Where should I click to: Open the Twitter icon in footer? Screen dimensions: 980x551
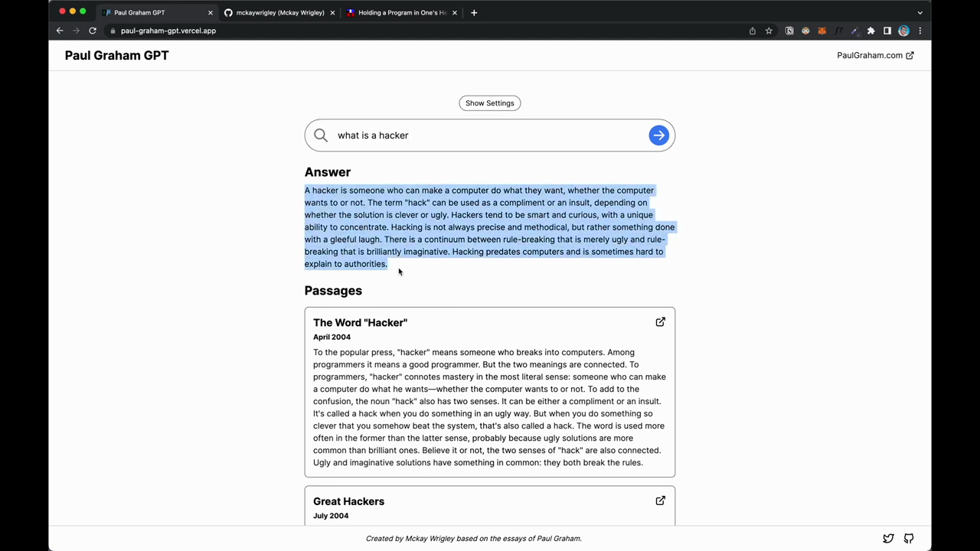888,539
